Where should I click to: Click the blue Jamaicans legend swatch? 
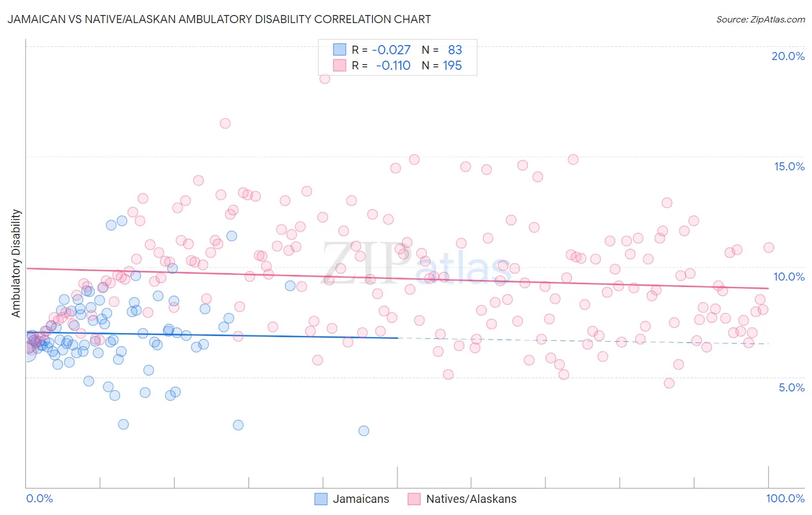pos(321,499)
